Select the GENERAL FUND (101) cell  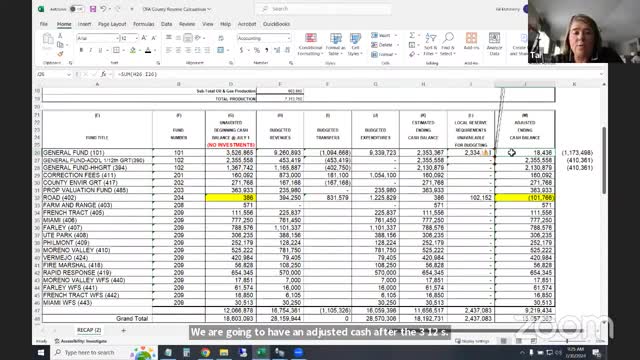97,153
